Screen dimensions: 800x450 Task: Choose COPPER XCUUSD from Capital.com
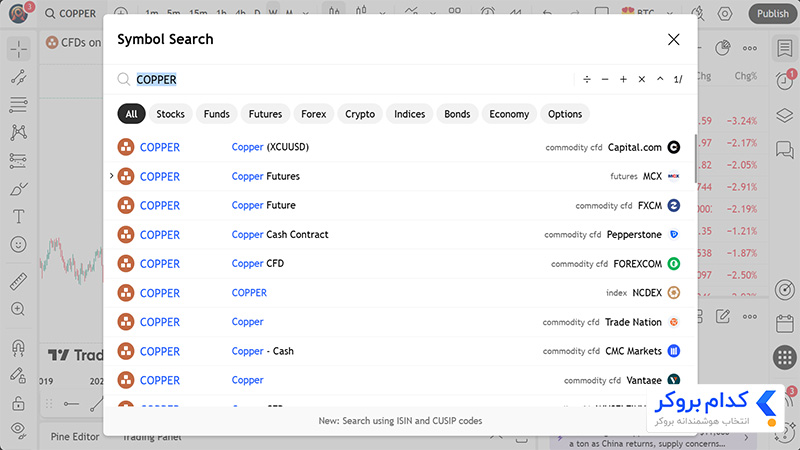[399, 147]
